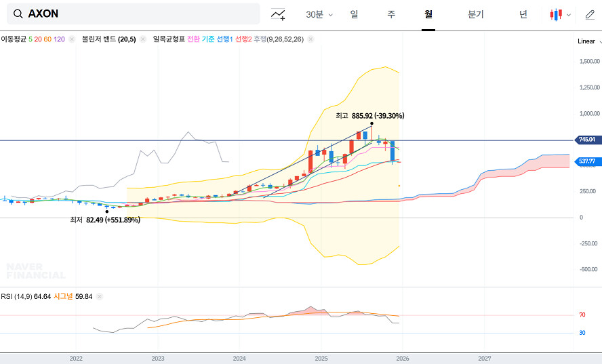The image size is (602, 364).
Task: Click the 1,500.00 price axis label
Action: tap(589, 62)
